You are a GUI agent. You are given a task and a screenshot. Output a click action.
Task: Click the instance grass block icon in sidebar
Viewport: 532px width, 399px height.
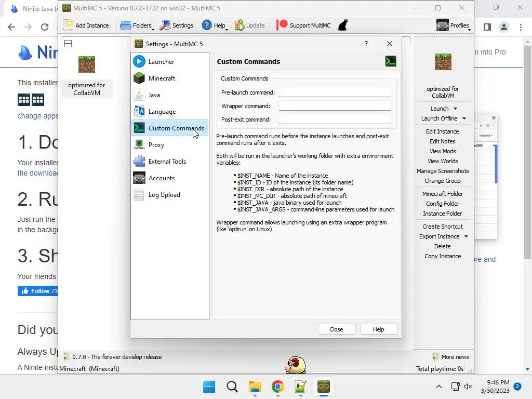pos(443,62)
